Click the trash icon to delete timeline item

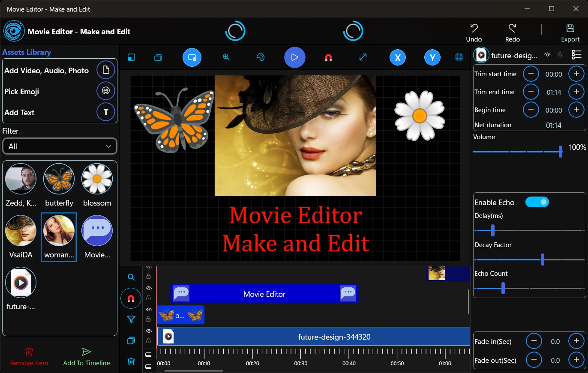pos(131,361)
